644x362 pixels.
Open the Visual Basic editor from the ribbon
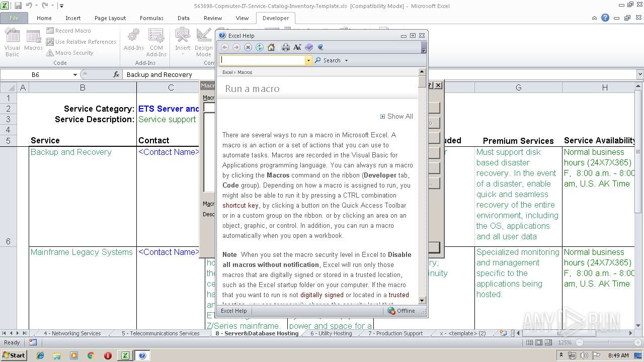click(12, 43)
